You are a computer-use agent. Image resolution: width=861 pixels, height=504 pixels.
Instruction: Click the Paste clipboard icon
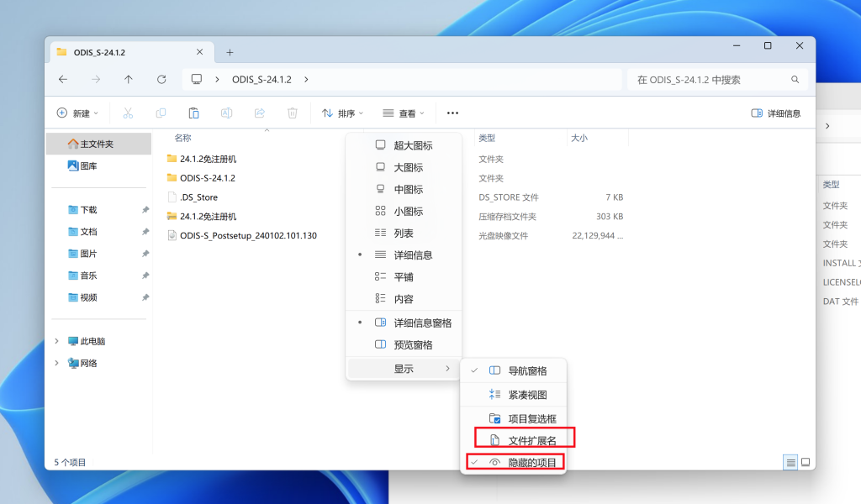click(194, 113)
